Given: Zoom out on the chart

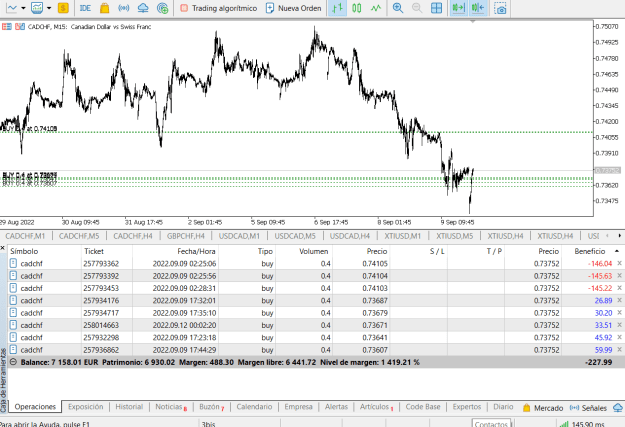Looking at the screenshot, I should 417,8.
